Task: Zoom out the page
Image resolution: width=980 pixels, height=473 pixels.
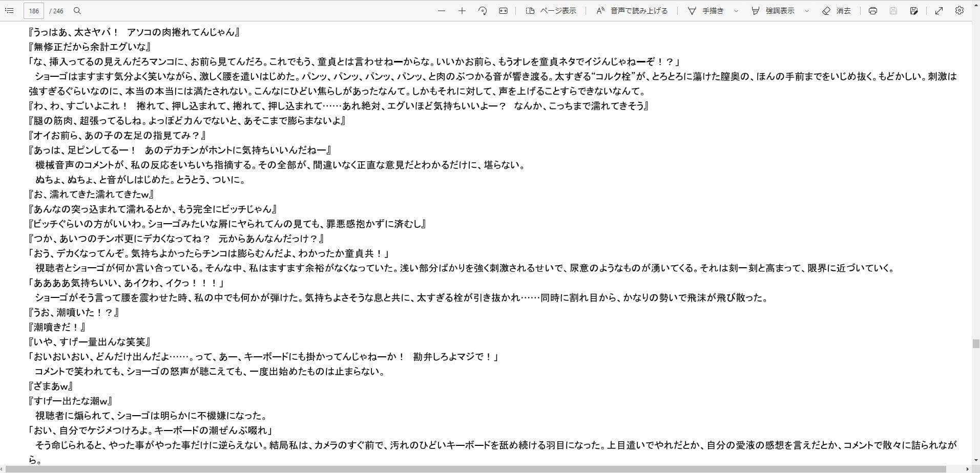Action: [441, 10]
